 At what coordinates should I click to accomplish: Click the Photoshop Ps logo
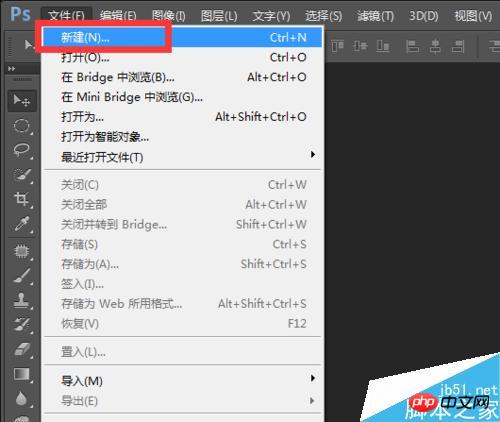[20, 14]
